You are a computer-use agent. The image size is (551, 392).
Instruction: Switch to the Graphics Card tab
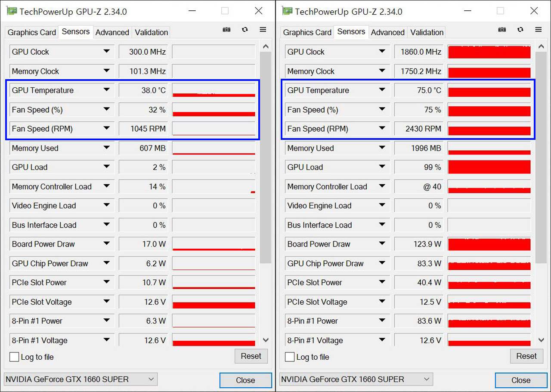31,32
